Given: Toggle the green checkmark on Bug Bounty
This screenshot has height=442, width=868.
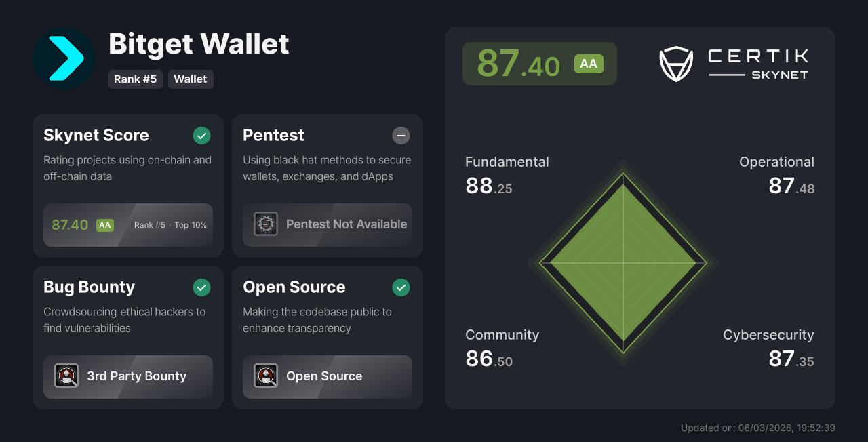Looking at the screenshot, I should [x=201, y=287].
